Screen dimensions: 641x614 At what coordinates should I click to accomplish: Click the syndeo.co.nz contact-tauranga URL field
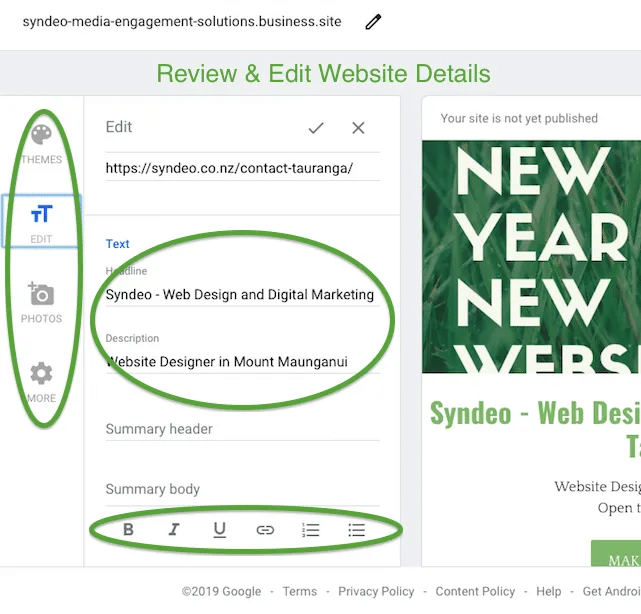(x=242, y=168)
